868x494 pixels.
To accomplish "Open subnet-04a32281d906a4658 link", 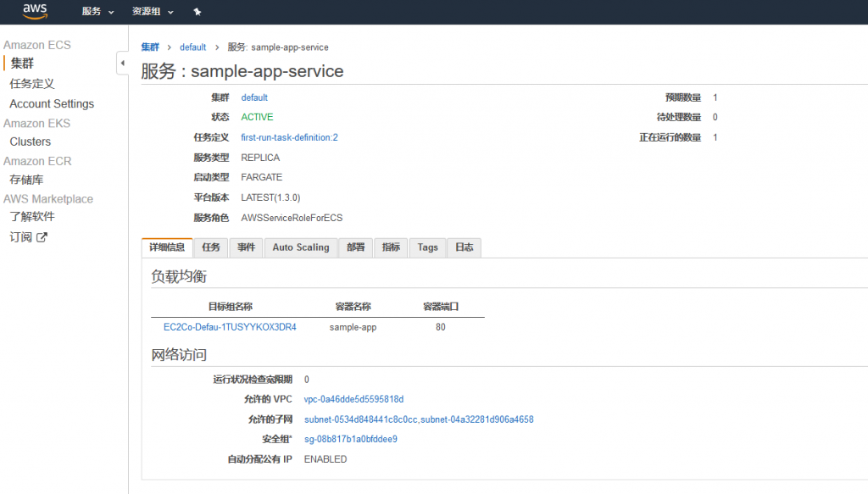I will pyautogui.click(x=477, y=419).
